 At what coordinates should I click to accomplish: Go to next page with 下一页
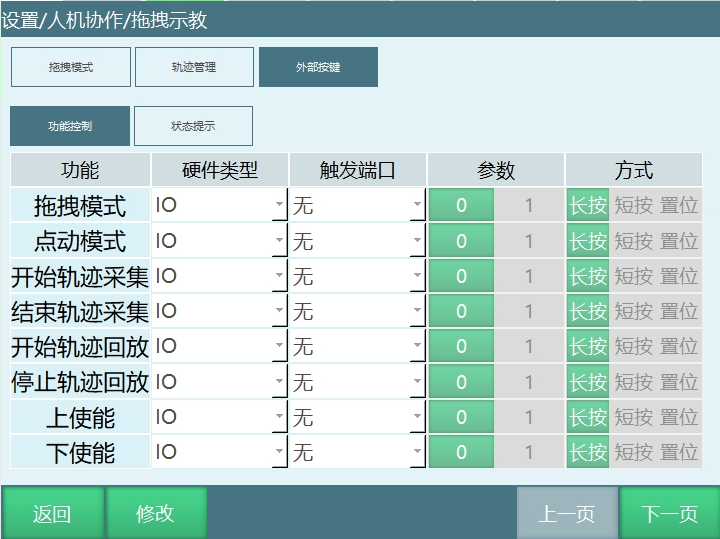pos(670,513)
